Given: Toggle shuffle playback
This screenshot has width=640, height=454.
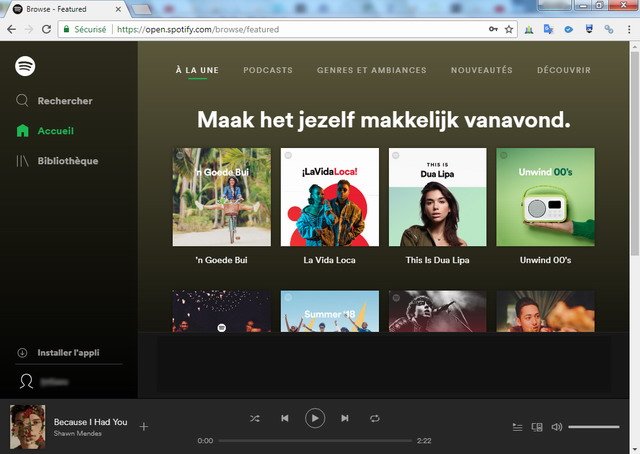Looking at the screenshot, I should 255,418.
